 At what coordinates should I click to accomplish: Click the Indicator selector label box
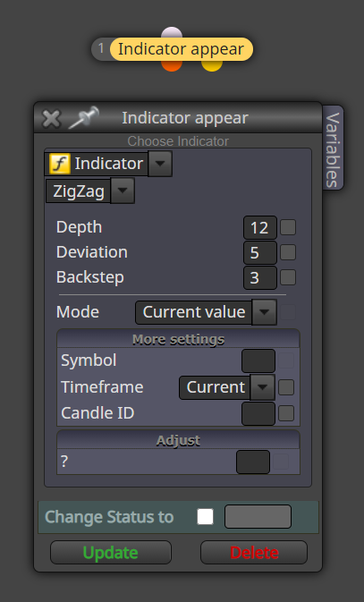(x=97, y=164)
